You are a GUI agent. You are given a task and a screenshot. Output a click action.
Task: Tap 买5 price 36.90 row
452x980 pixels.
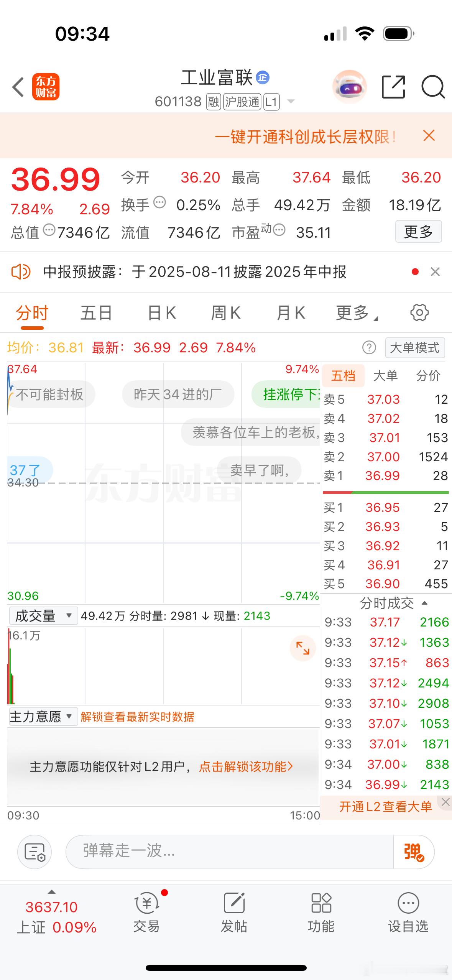[386, 584]
